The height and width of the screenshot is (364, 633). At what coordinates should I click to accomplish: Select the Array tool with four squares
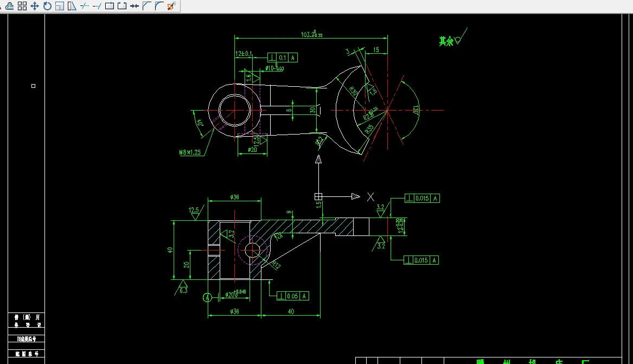click(22, 5)
